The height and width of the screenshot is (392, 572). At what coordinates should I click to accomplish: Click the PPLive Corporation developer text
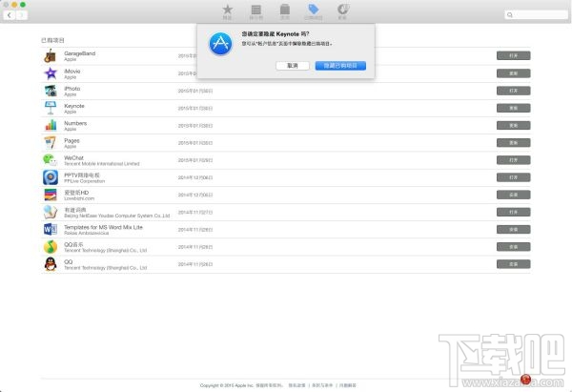[x=84, y=181]
